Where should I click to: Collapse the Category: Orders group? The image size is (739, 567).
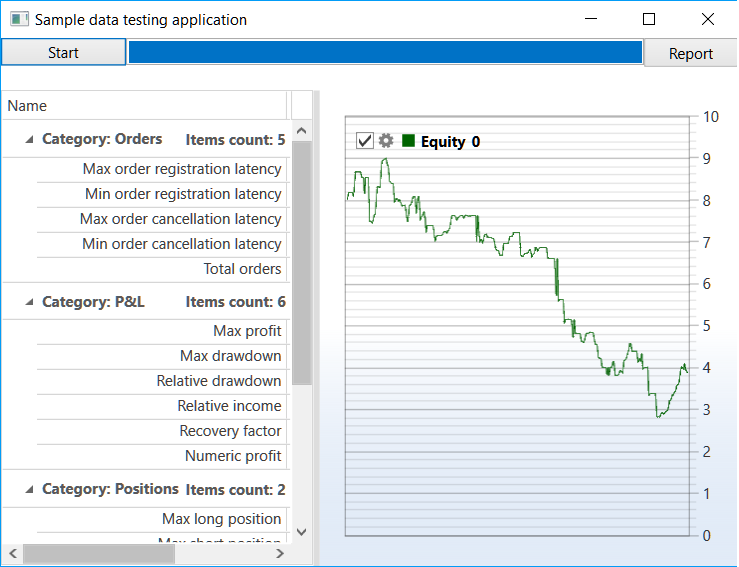(29, 140)
